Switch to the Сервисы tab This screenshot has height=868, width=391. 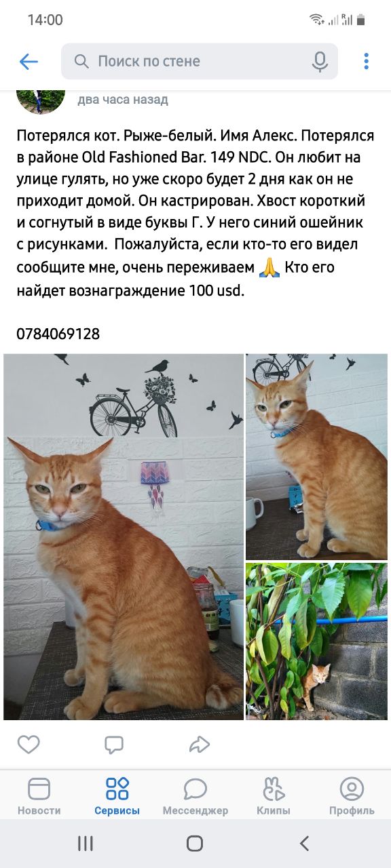point(117,796)
